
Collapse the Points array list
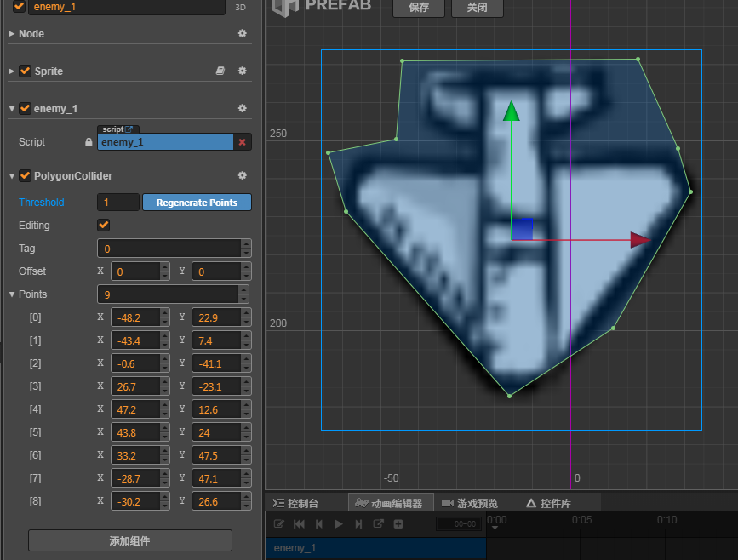click(x=11, y=294)
